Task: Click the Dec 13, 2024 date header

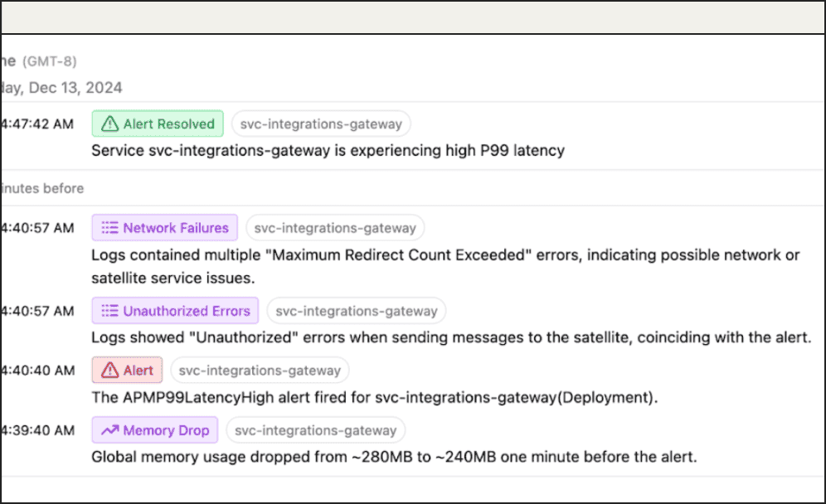Action: 61,87
